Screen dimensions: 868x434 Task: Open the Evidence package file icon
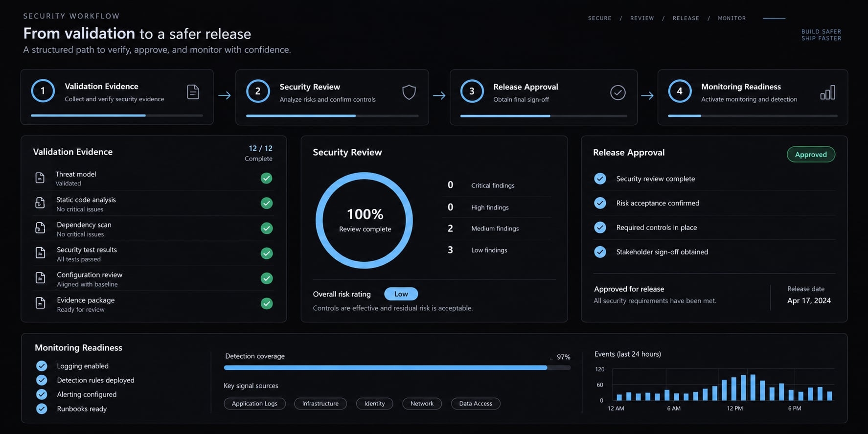click(x=40, y=303)
